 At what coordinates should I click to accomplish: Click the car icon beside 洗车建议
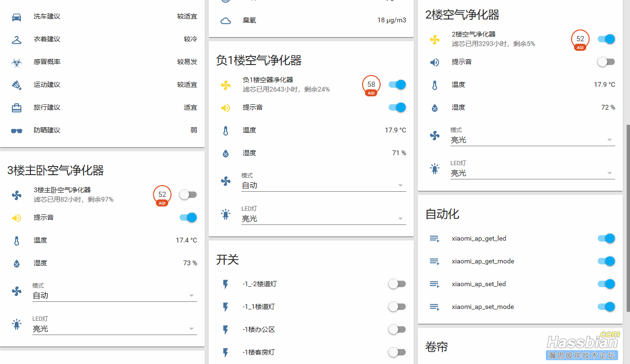click(x=17, y=17)
